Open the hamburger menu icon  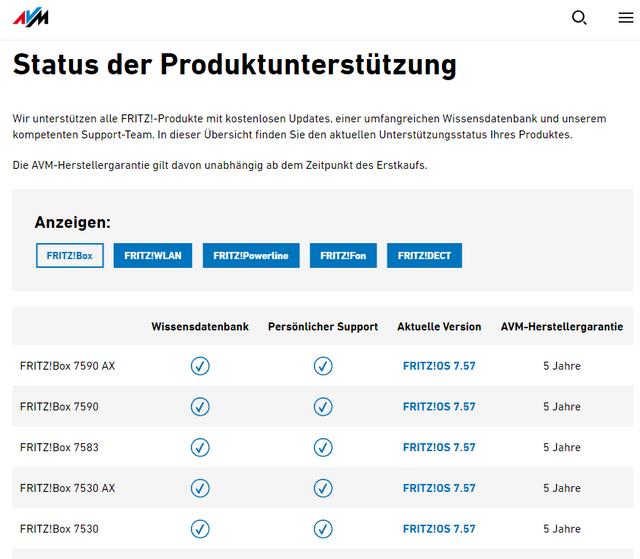point(625,18)
